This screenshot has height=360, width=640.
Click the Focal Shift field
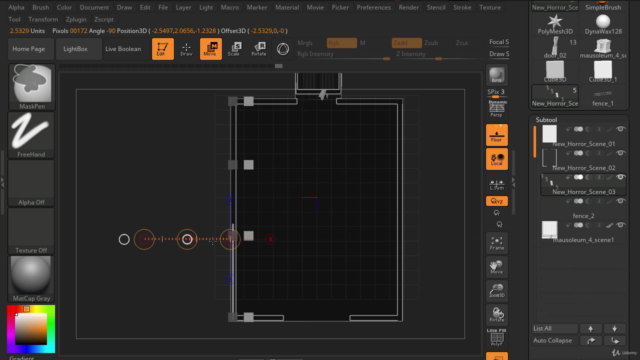[x=499, y=42]
